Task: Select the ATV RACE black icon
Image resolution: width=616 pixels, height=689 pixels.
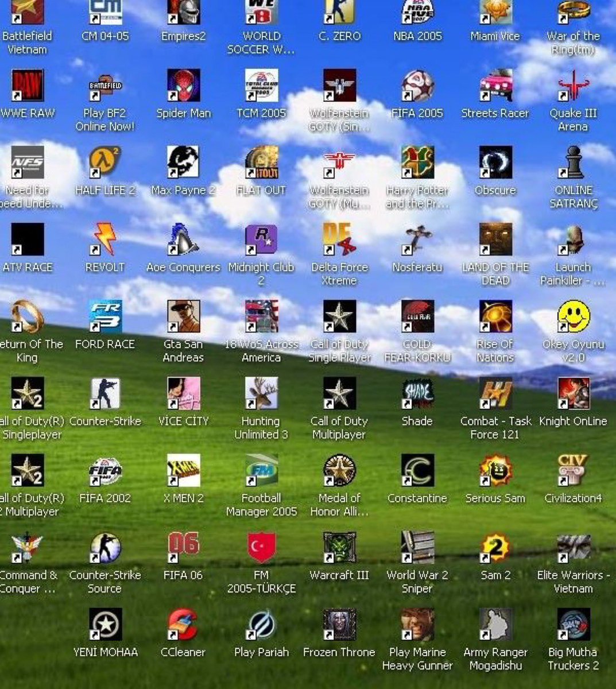Action: [28, 239]
